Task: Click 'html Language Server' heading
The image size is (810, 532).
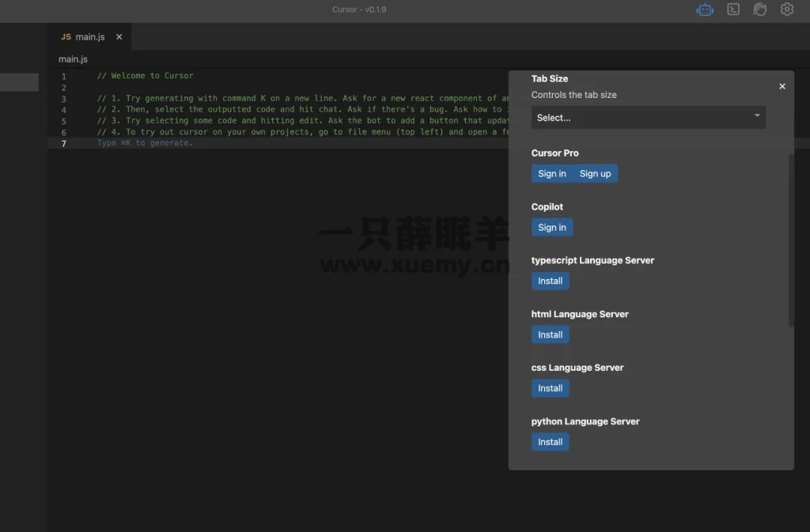Action: [580, 315]
